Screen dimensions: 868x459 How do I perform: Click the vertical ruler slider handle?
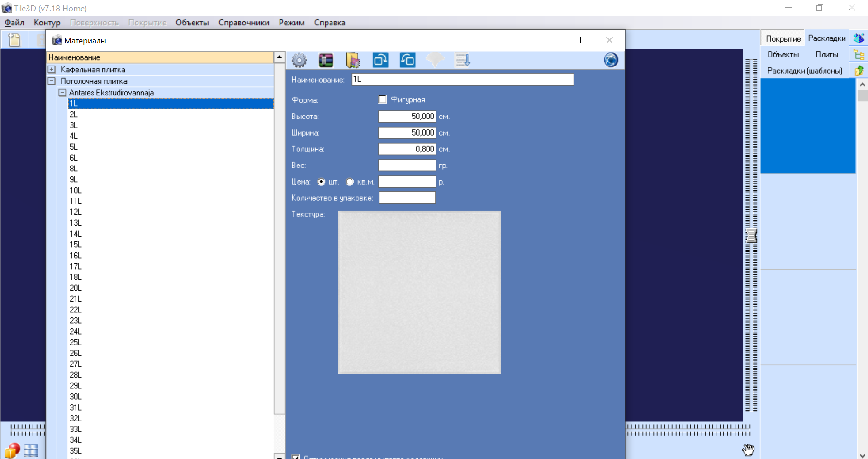(x=751, y=236)
